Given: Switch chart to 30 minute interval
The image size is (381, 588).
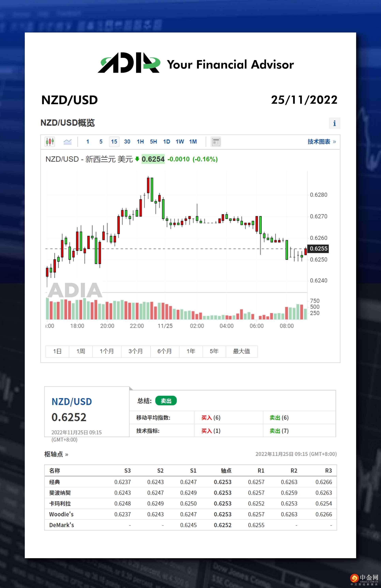Looking at the screenshot, I should coord(127,142).
